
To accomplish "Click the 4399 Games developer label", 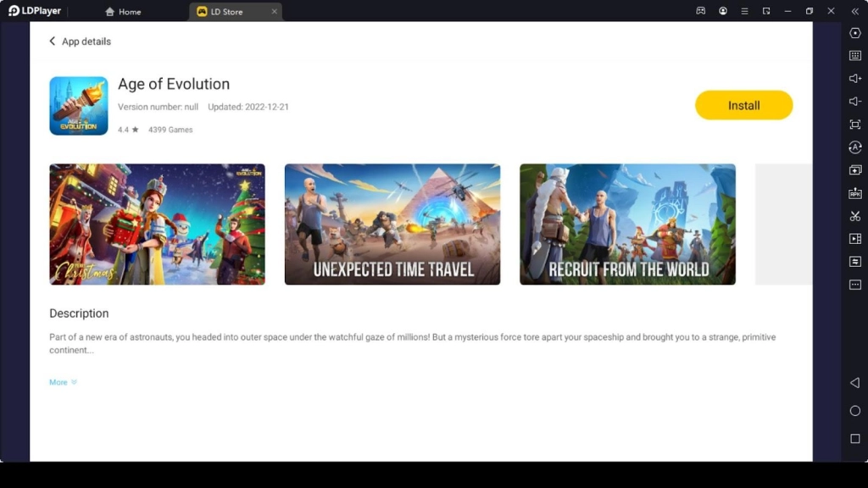I will 170,130.
